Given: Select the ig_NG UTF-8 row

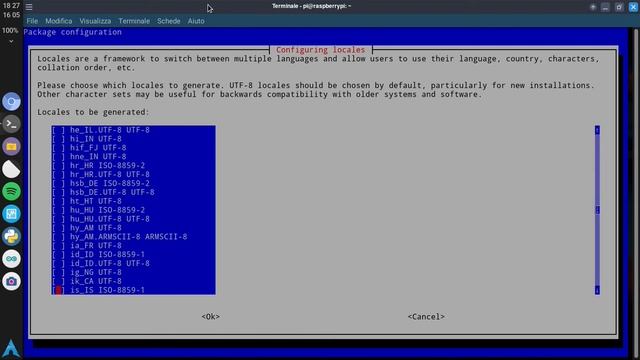Looking at the screenshot, I should [133, 272].
